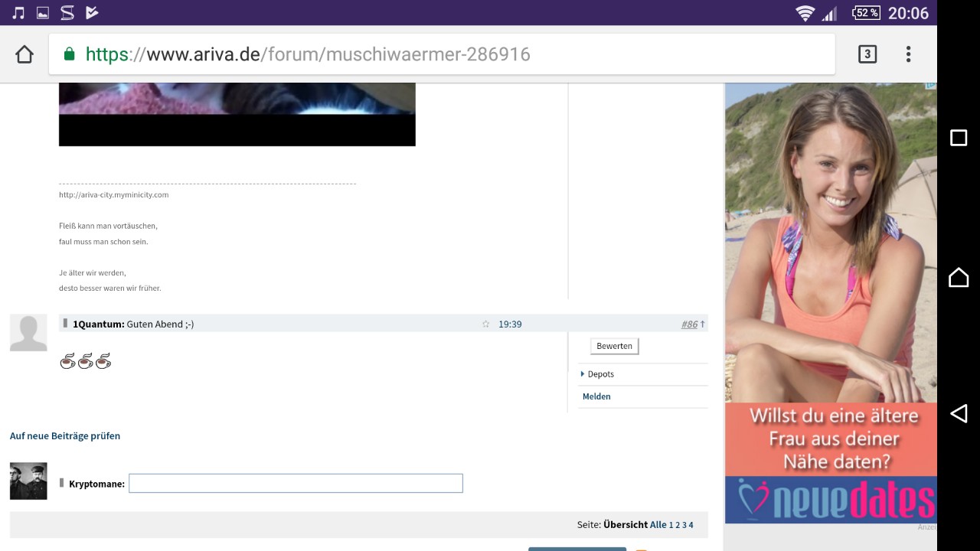
Task: Open the Chrome three-dot overflow menu
Action: pyautogui.click(x=908, y=54)
